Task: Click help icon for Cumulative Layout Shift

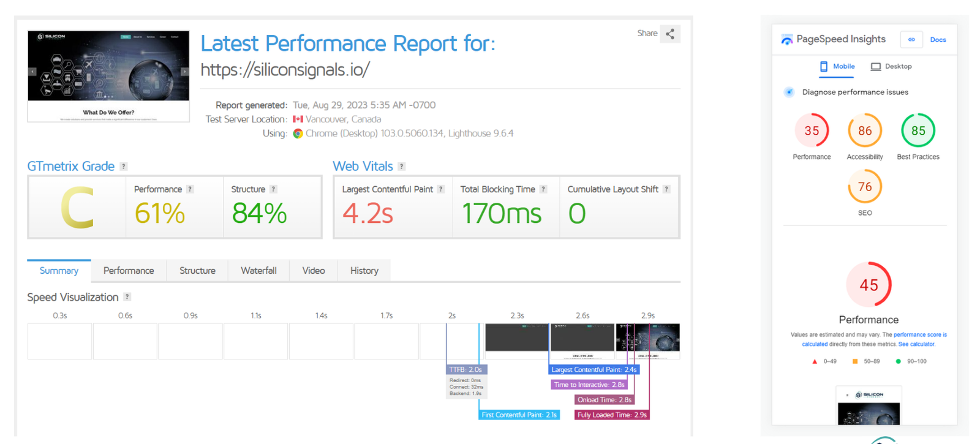Action: 666,189
